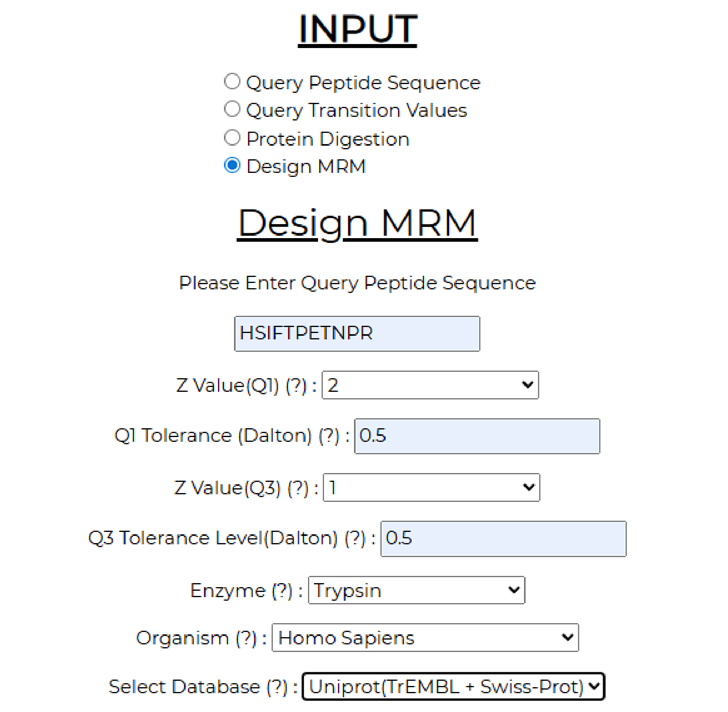Open the Z Value(Q3) dropdown

431,488
